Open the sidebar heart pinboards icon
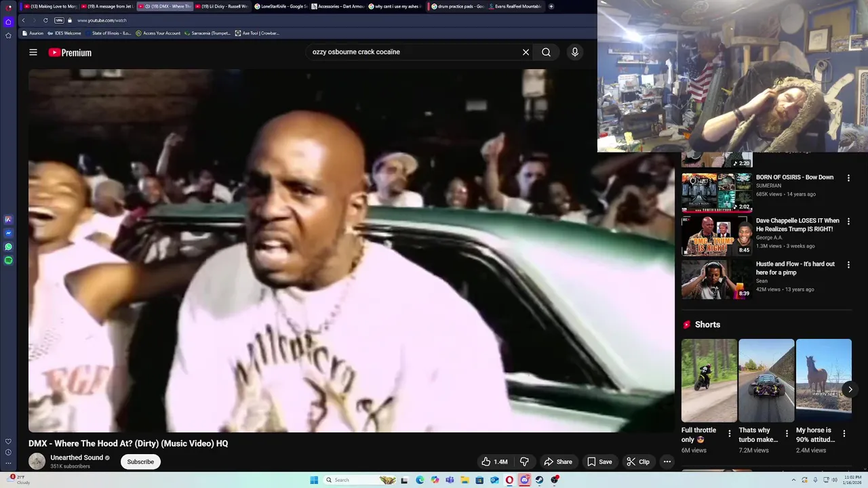The height and width of the screenshot is (488, 868). point(8,441)
